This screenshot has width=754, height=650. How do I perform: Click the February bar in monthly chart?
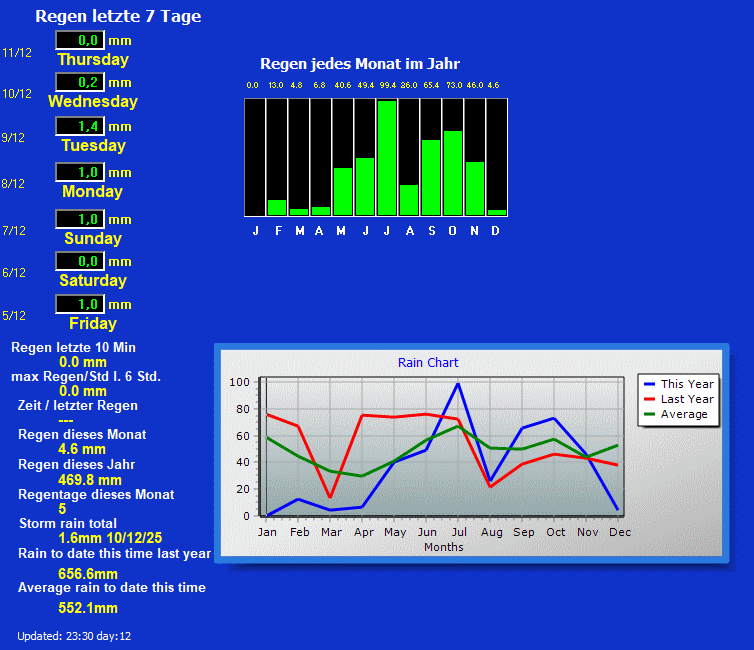tap(277, 207)
